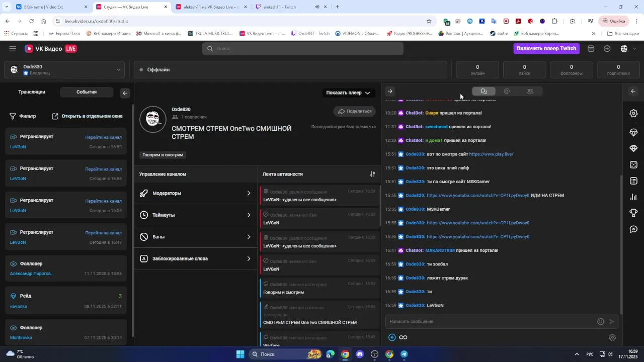Select the События tab
644x362 pixels.
click(x=87, y=92)
